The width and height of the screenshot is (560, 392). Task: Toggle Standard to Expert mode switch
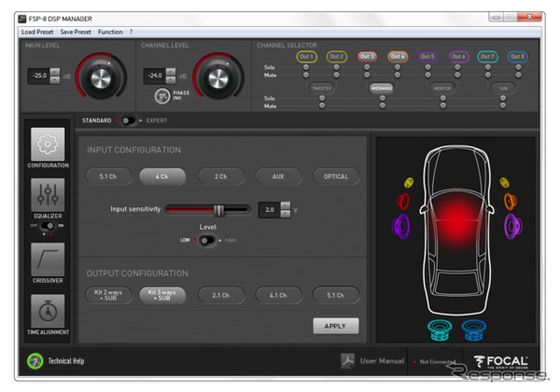[128, 120]
